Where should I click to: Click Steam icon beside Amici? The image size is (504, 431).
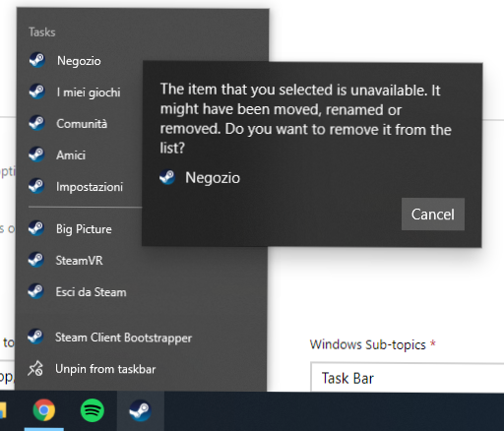36,154
